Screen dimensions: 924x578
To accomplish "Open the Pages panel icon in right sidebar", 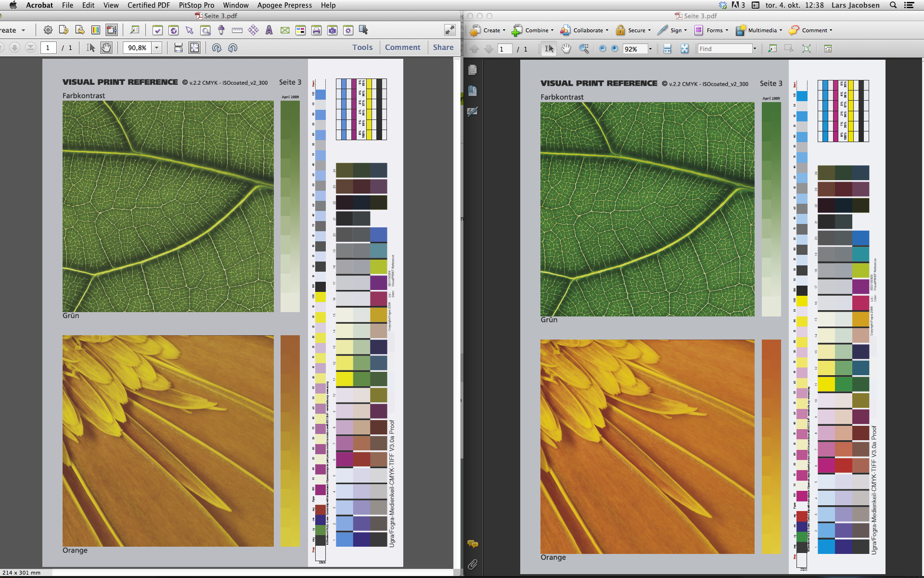I will click(x=473, y=70).
